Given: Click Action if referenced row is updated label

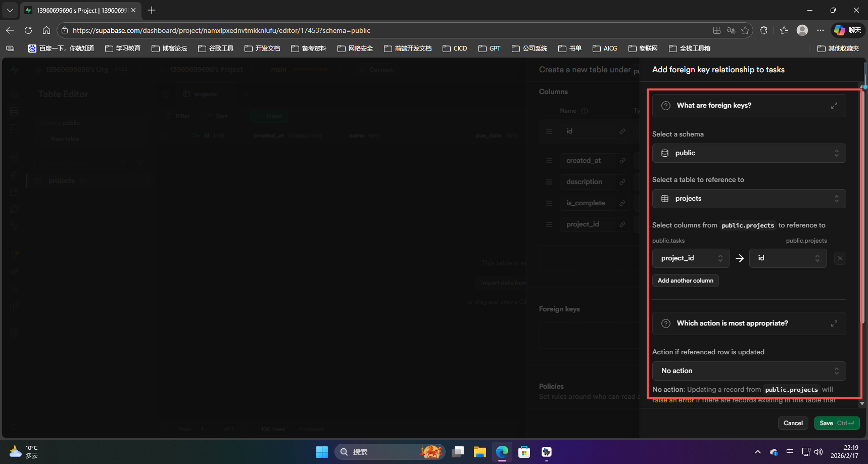Looking at the screenshot, I should click(708, 352).
